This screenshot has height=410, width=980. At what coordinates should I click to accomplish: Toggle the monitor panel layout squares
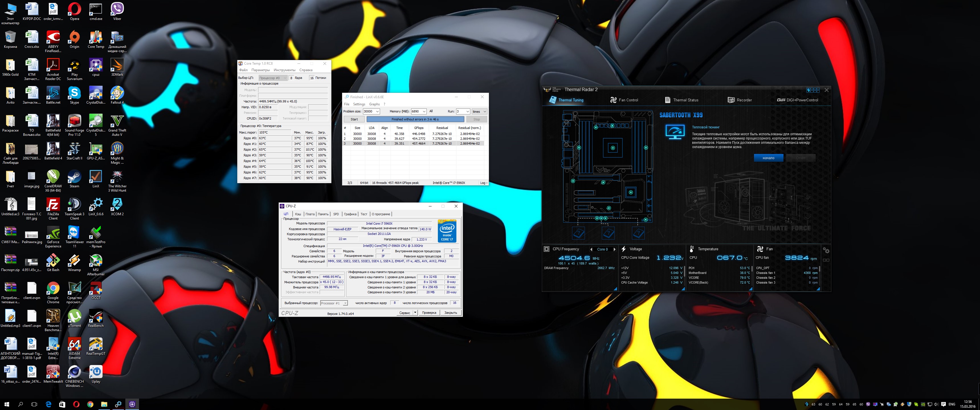[826, 260]
